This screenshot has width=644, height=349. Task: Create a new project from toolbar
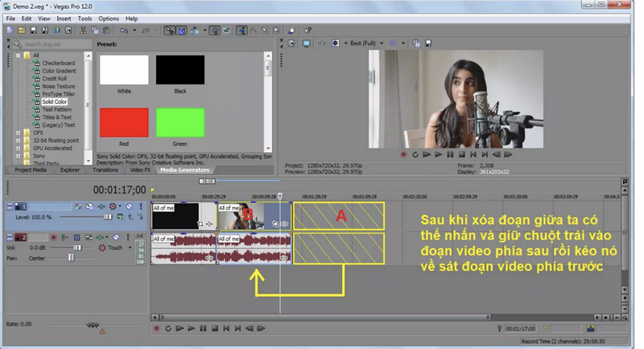[10, 31]
